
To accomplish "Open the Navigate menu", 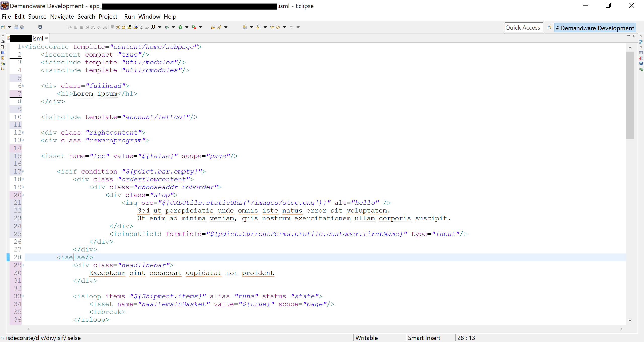I will click(x=62, y=17).
